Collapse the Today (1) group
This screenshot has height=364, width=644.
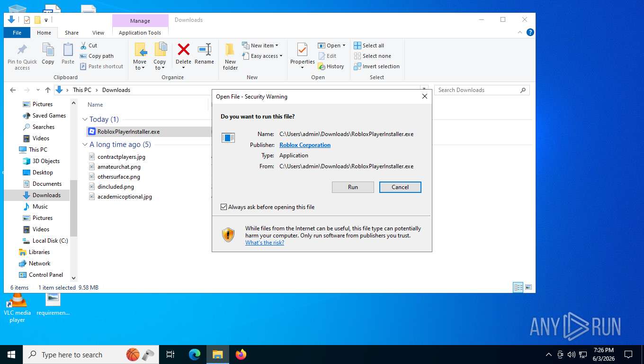point(85,119)
